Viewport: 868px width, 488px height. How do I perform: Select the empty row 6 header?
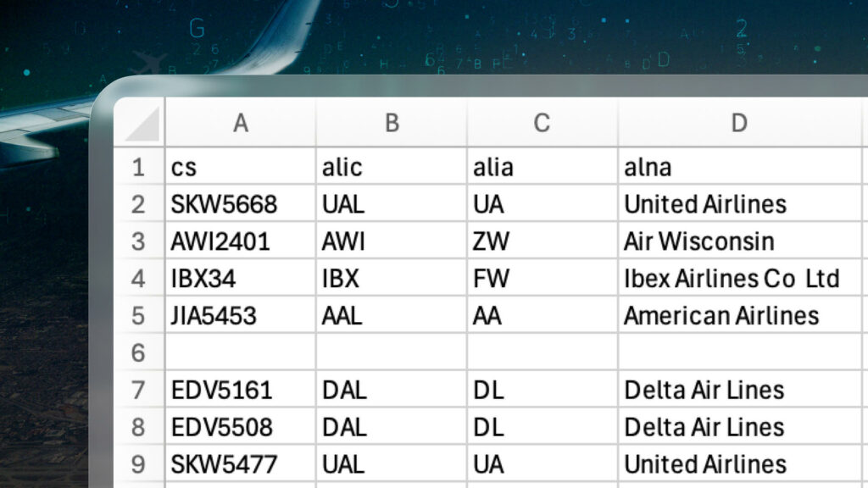coord(140,352)
